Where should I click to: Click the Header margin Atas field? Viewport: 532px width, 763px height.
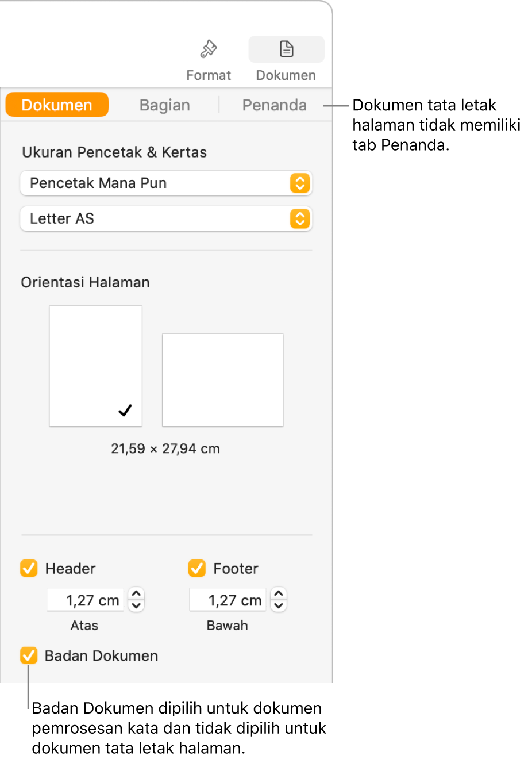coord(85,600)
